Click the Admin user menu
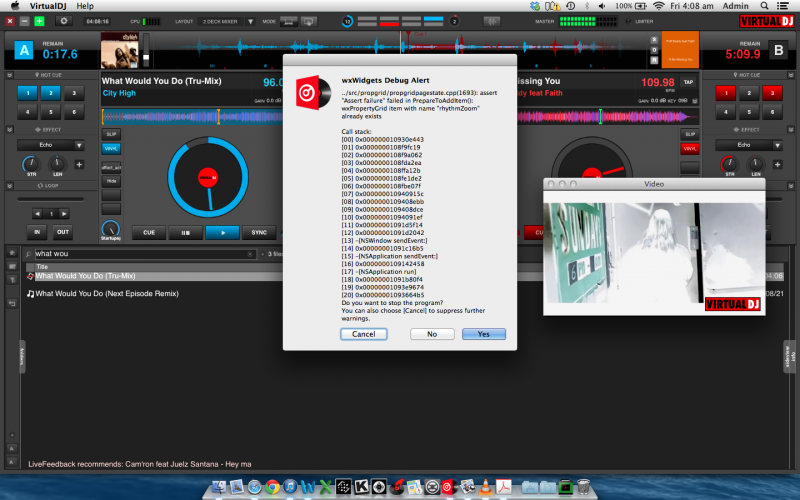 click(x=735, y=6)
